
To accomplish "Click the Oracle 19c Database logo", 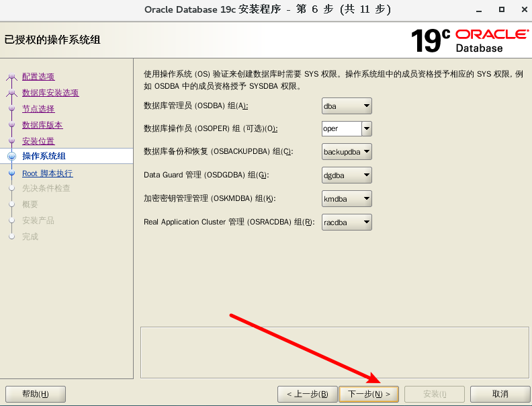I will [469, 40].
